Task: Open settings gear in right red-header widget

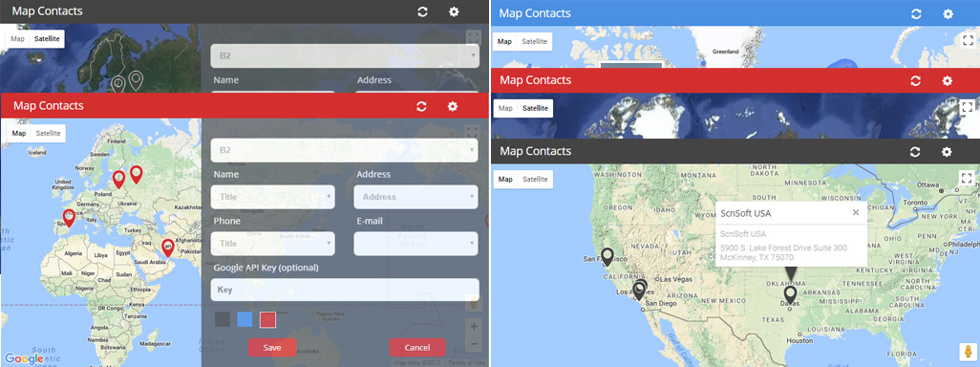Action: pyautogui.click(x=947, y=80)
